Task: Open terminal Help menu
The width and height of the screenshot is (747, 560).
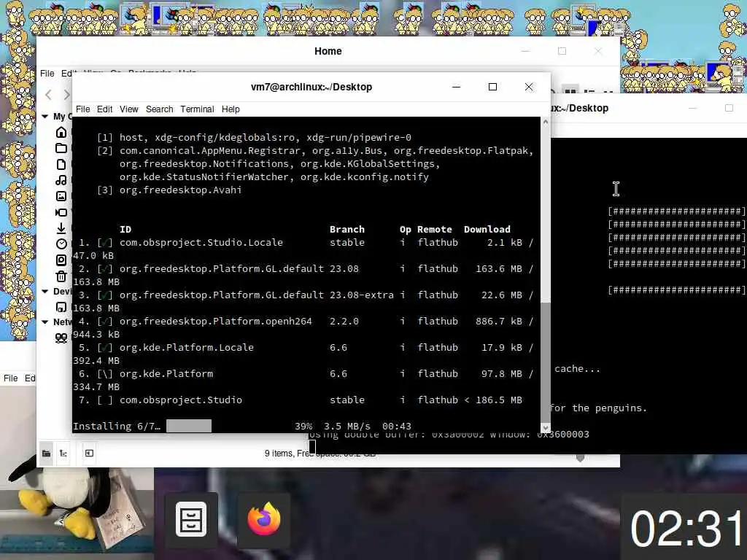Action: coord(231,109)
